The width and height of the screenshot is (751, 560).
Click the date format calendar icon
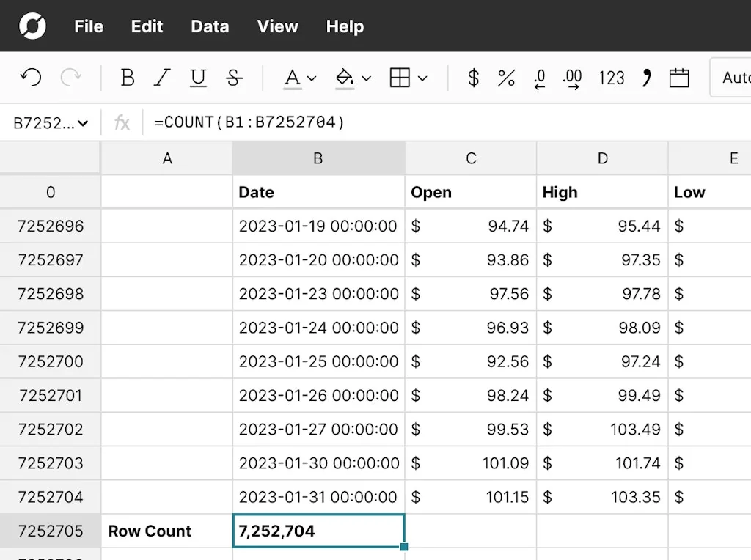[x=679, y=78]
